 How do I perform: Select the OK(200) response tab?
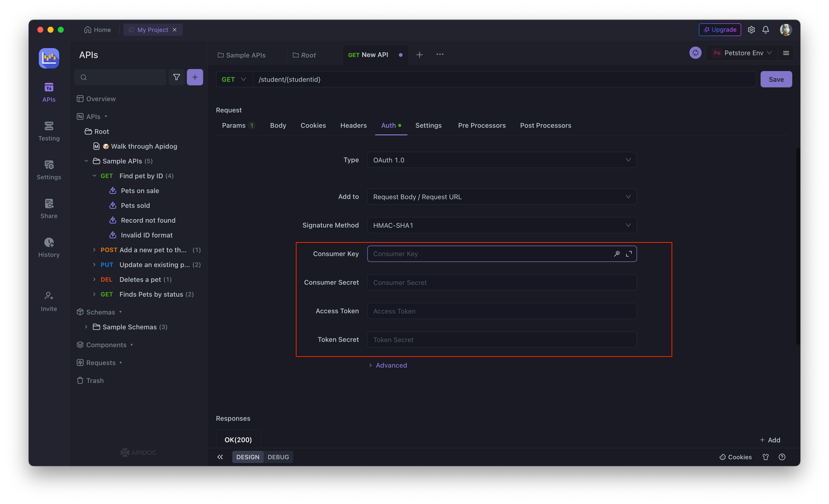[238, 440]
